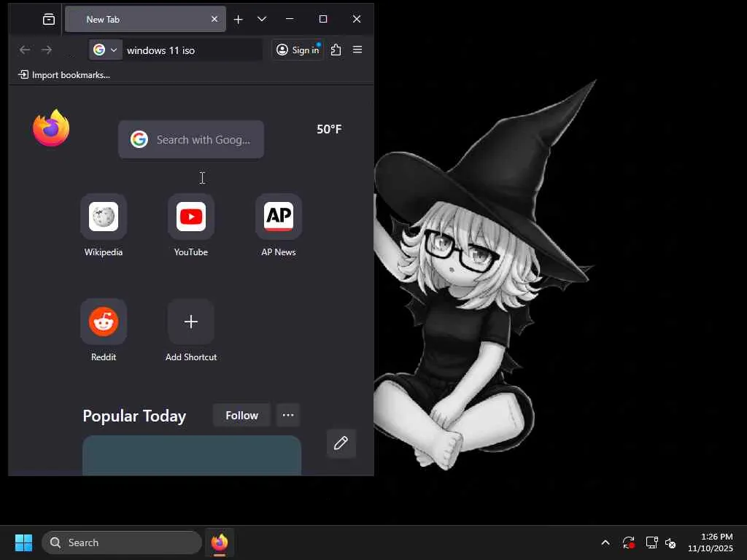Click the Firefox logo on new tab page
This screenshot has height=560, width=747.
[x=51, y=128]
